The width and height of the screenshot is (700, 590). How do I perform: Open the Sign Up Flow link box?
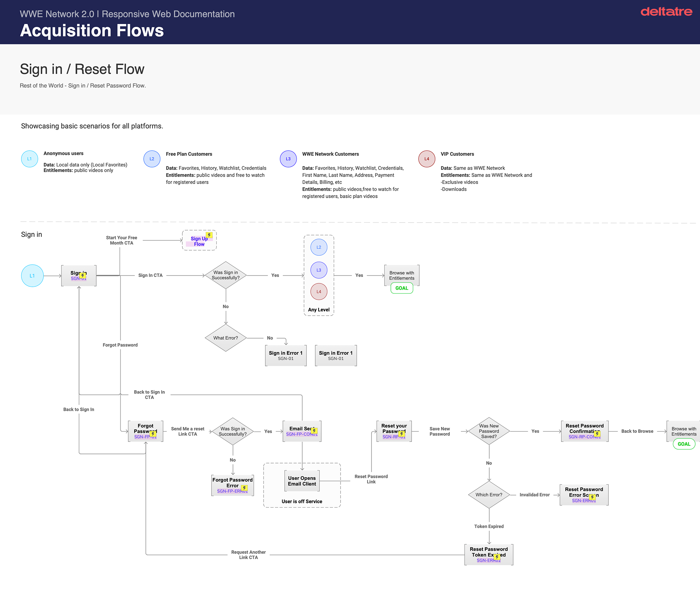pyautogui.click(x=199, y=240)
